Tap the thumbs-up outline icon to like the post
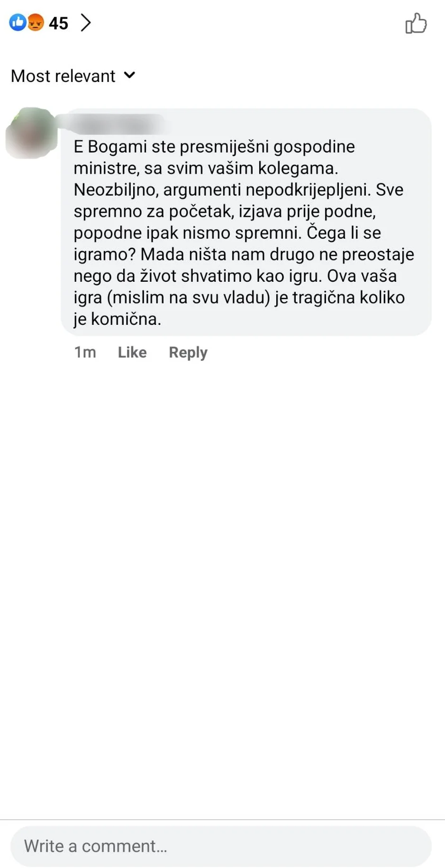The height and width of the screenshot is (868, 445). pyautogui.click(x=416, y=23)
